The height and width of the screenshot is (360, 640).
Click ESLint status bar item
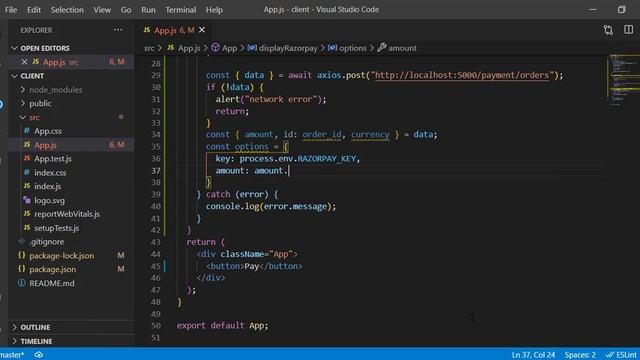pyautogui.click(x=622, y=355)
